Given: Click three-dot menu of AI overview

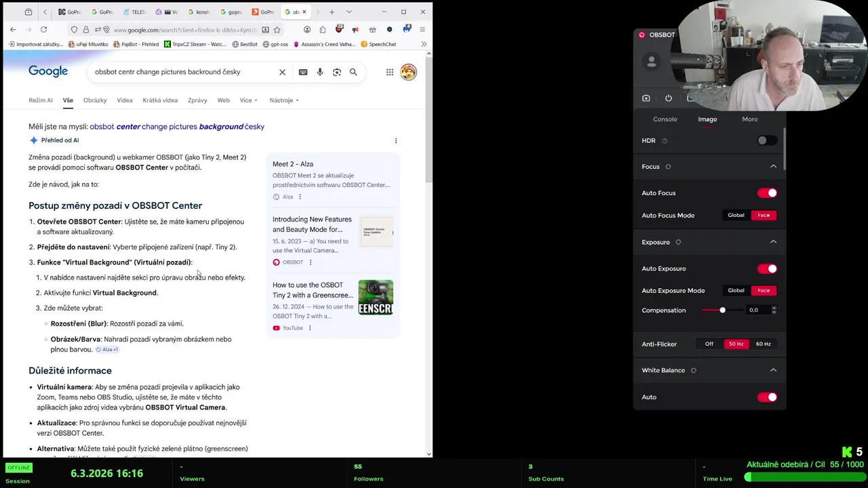Looking at the screenshot, I should pos(396,141).
